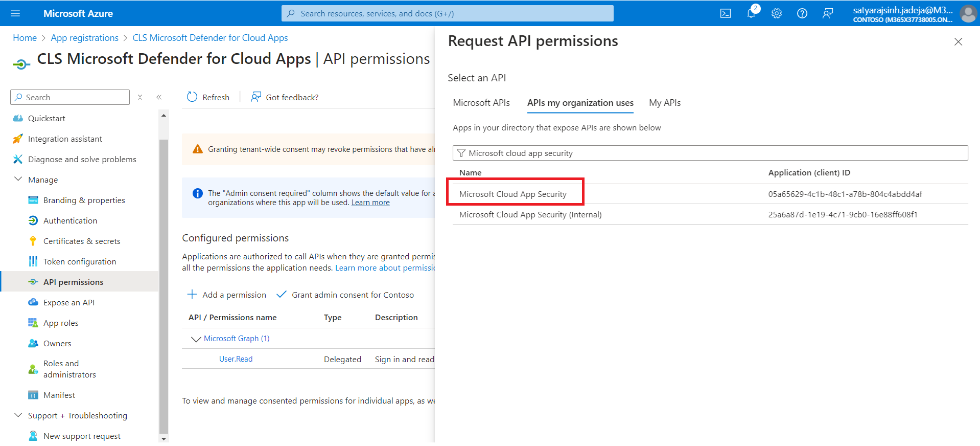Open the account avatar menu

[x=968, y=13]
